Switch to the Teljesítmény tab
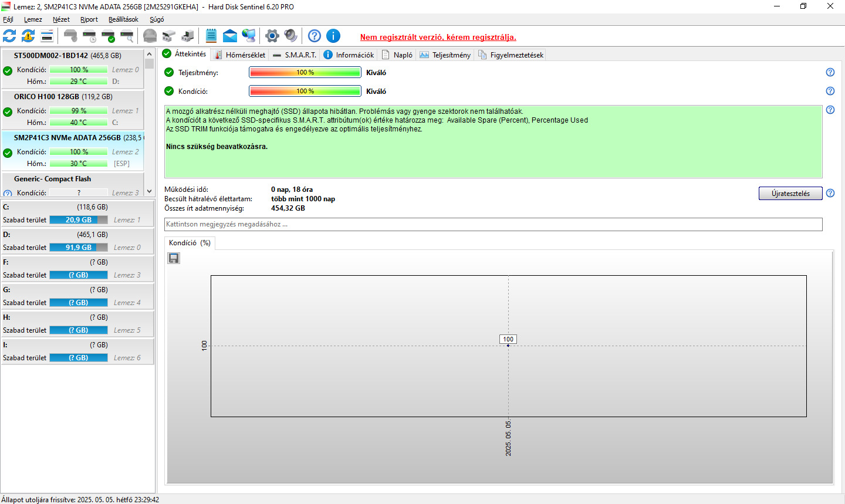845x504 pixels. 445,55
